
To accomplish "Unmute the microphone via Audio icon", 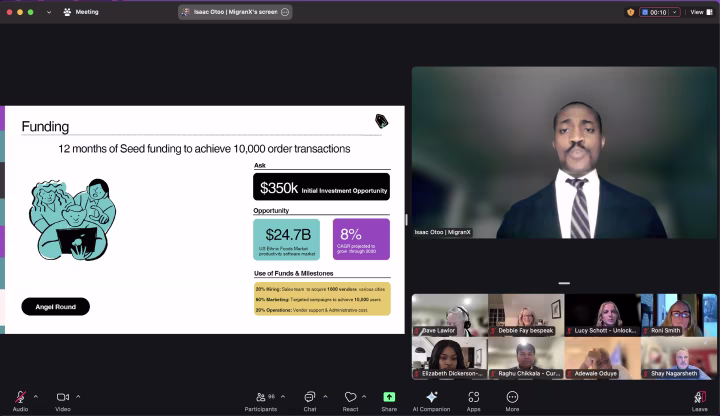I will [20, 397].
